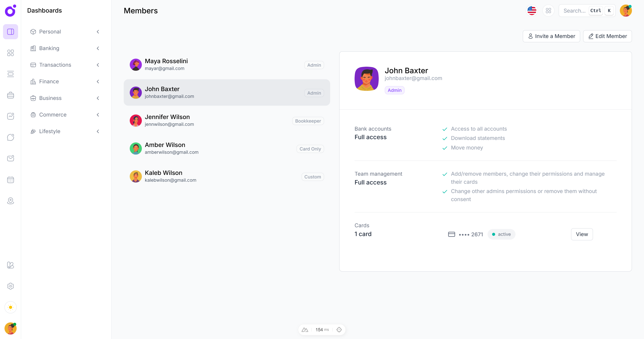Viewport: 644px width, 339px height.
Task: Click the settings gear icon in rail
Action: point(11,286)
